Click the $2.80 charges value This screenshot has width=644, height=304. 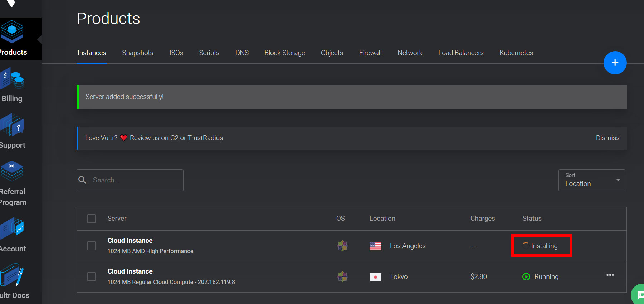pyautogui.click(x=479, y=277)
